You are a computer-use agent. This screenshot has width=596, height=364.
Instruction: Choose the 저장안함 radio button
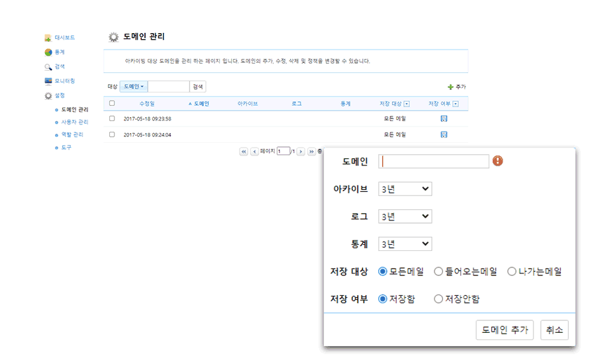pos(438,299)
